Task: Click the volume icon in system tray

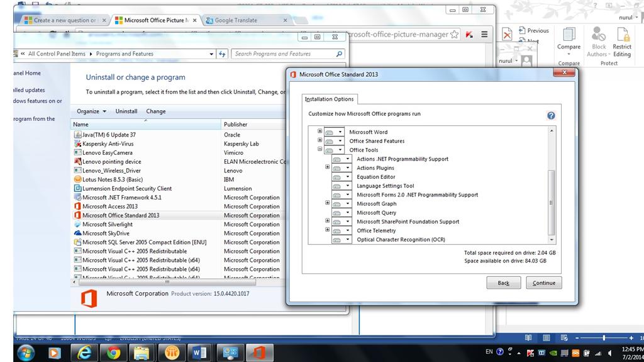Action: [x=610, y=353]
